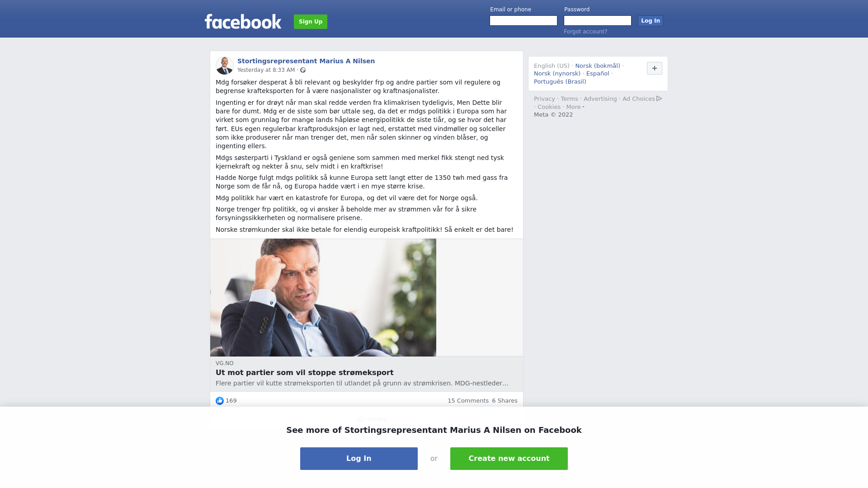Click the blue like reaction icon
Screen dimensions: 868x488
[220, 401]
